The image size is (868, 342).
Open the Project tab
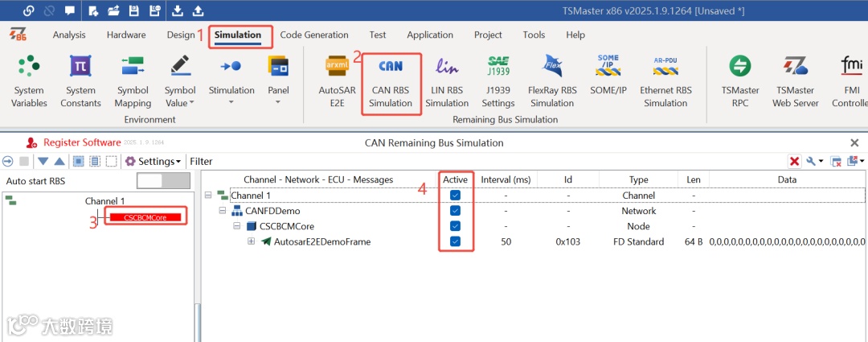click(489, 35)
